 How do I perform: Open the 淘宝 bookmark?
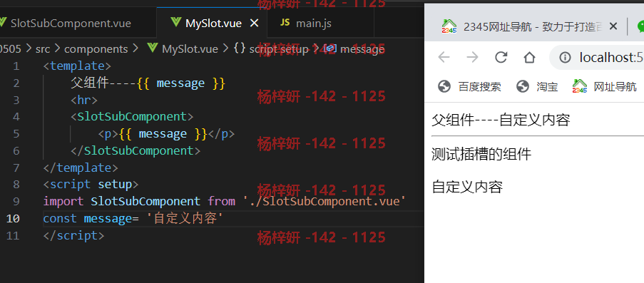tap(537, 87)
